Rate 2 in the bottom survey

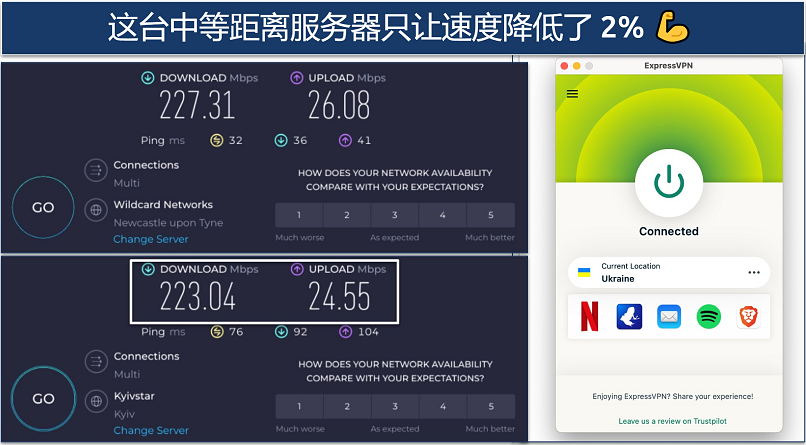[347, 406]
